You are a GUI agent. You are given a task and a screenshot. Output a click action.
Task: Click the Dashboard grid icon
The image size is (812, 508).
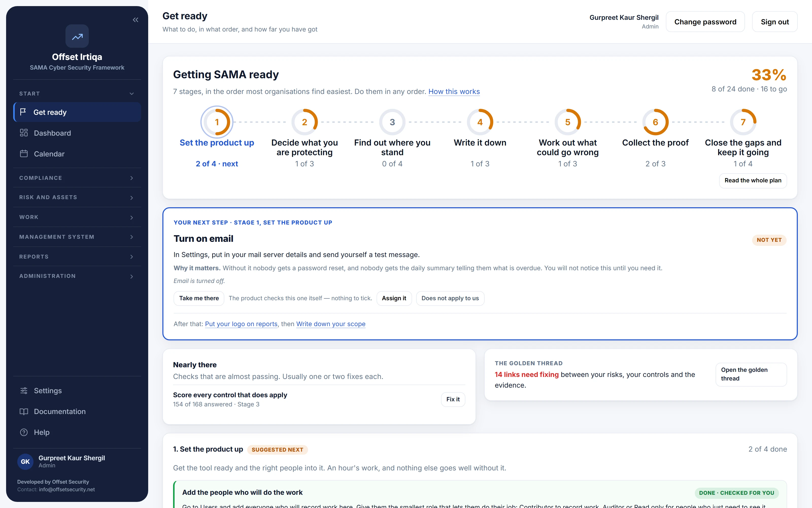(24, 133)
